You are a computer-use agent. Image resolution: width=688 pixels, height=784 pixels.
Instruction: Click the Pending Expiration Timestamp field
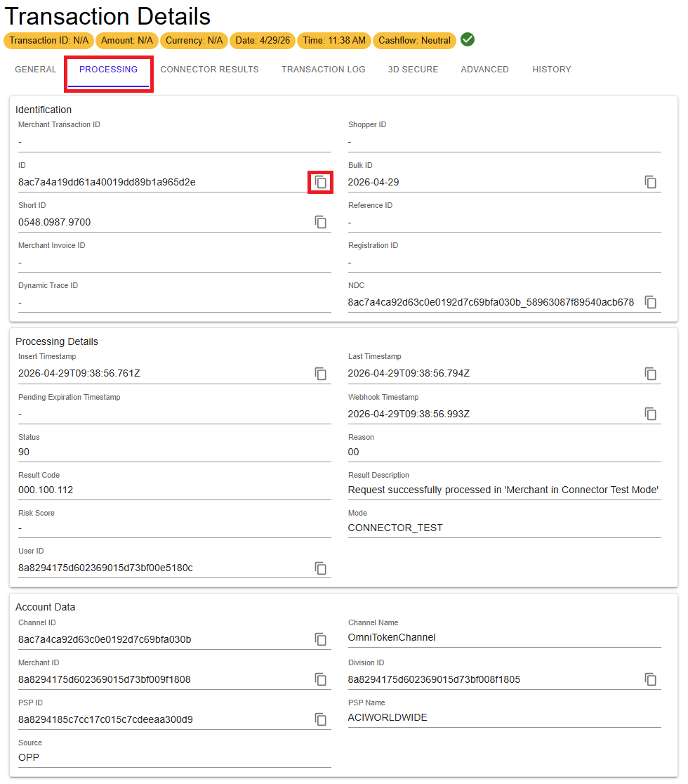(175, 408)
